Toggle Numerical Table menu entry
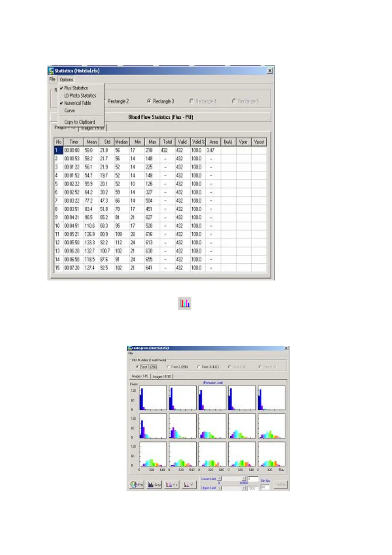The height and width of the screenshot is (555, 392). (77, 103)
